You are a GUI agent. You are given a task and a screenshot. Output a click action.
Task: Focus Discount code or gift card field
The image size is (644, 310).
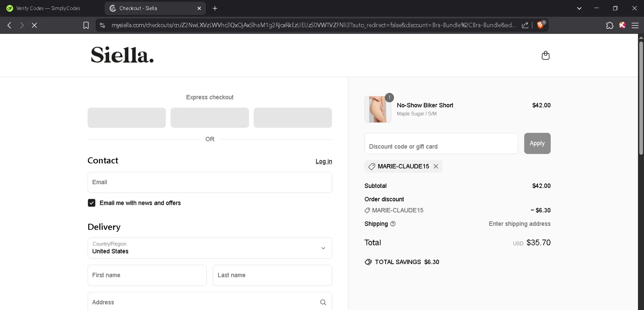coord(441,143)
